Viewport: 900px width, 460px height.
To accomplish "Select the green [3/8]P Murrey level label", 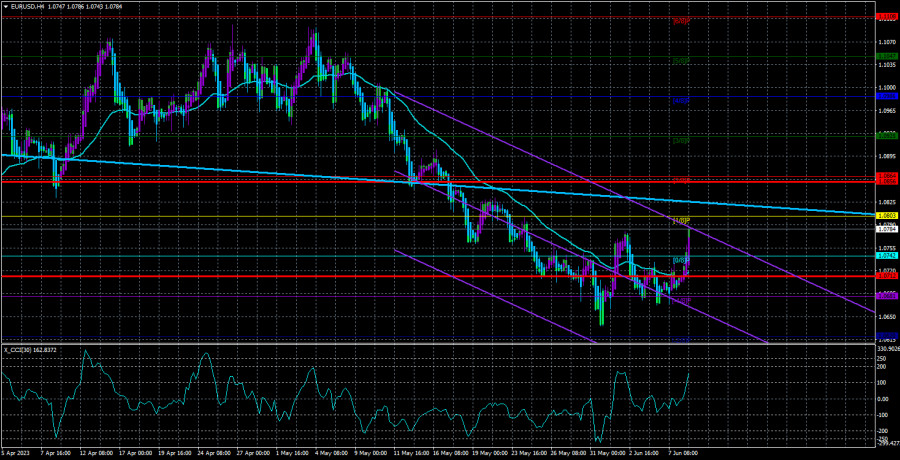I will coord(681,141).
